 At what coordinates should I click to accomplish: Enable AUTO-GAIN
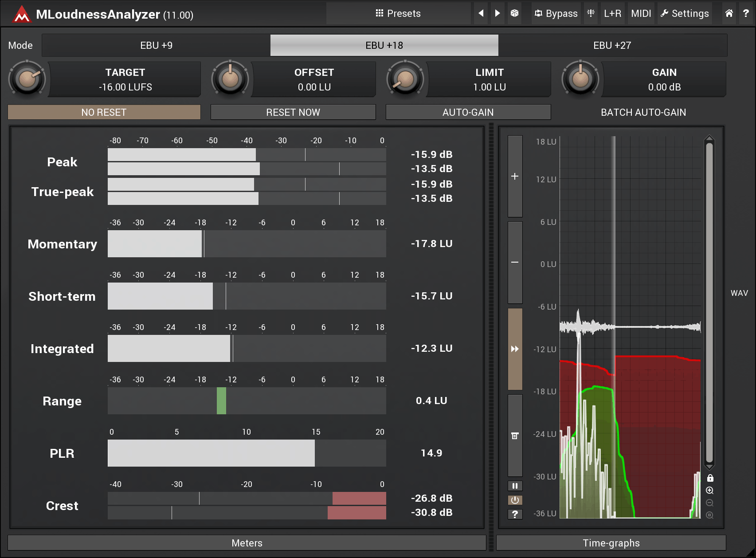click(x=468, y=112)
